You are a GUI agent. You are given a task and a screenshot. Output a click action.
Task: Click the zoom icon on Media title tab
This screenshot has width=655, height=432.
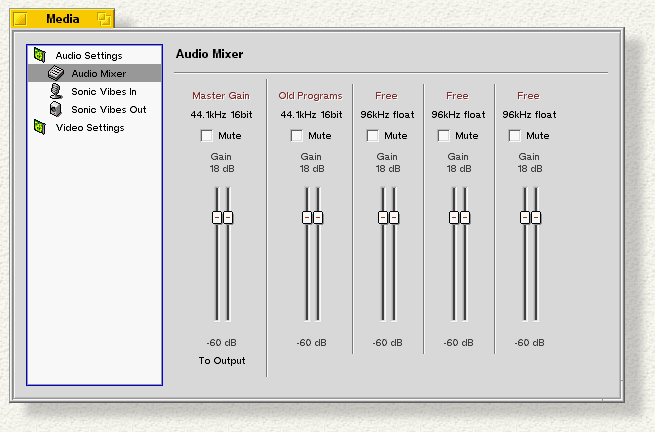(104, 18)
